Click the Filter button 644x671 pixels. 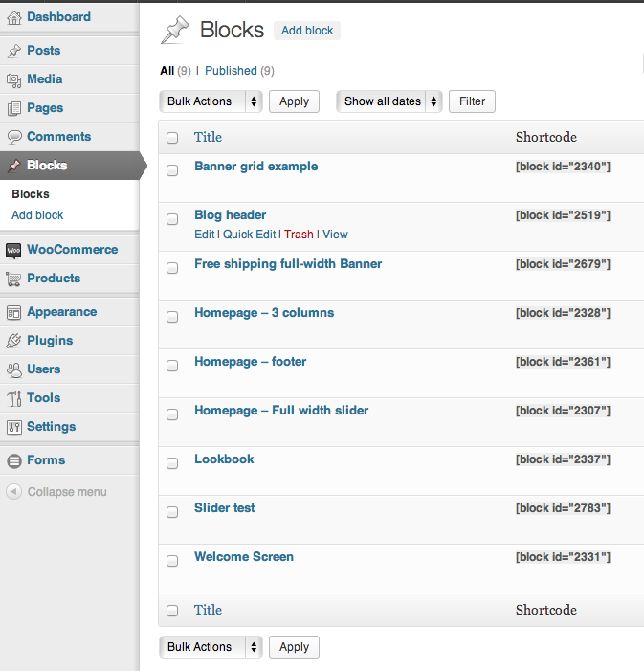click(472, 101)
